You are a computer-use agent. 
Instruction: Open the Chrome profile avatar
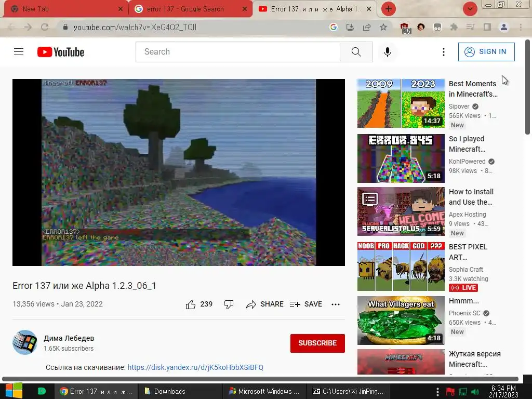tap(504, 27)
